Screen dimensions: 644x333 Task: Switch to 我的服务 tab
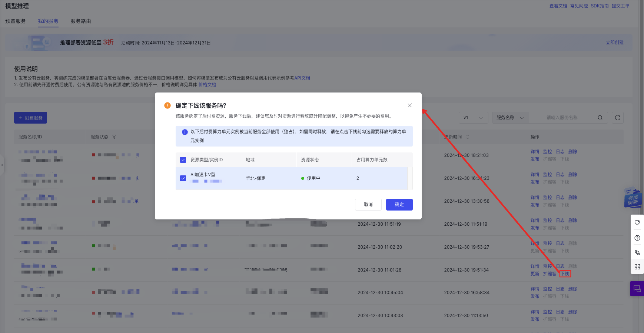point(48,21)
